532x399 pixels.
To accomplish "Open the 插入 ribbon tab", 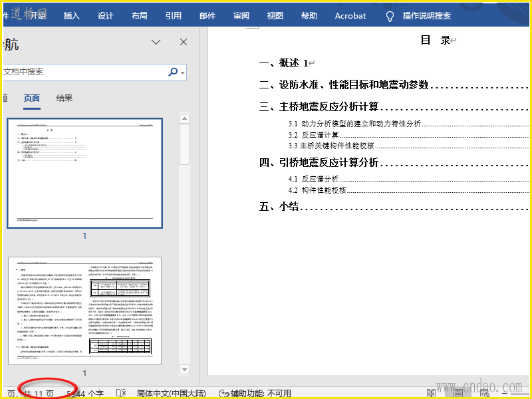I will point(72,15).
